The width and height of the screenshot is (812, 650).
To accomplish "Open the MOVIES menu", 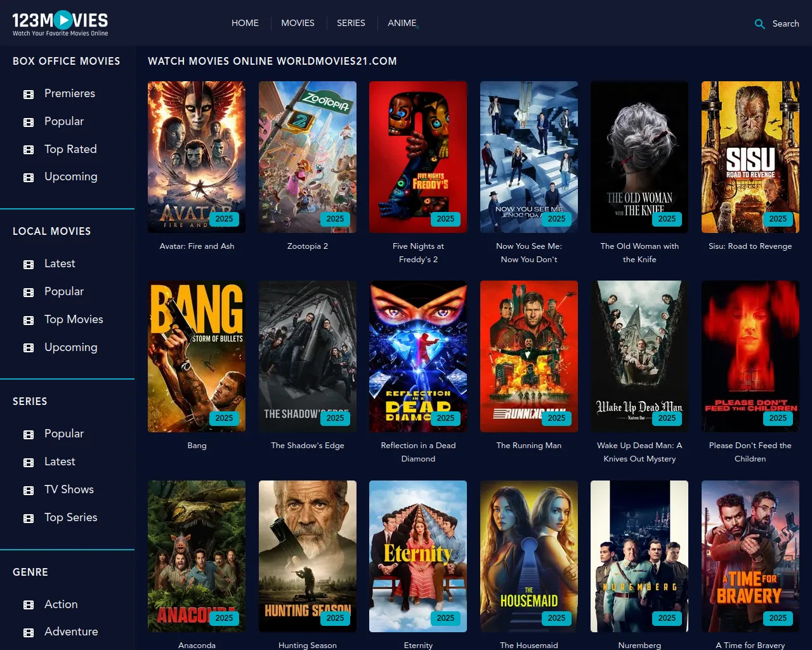I will tap(298, 23).
